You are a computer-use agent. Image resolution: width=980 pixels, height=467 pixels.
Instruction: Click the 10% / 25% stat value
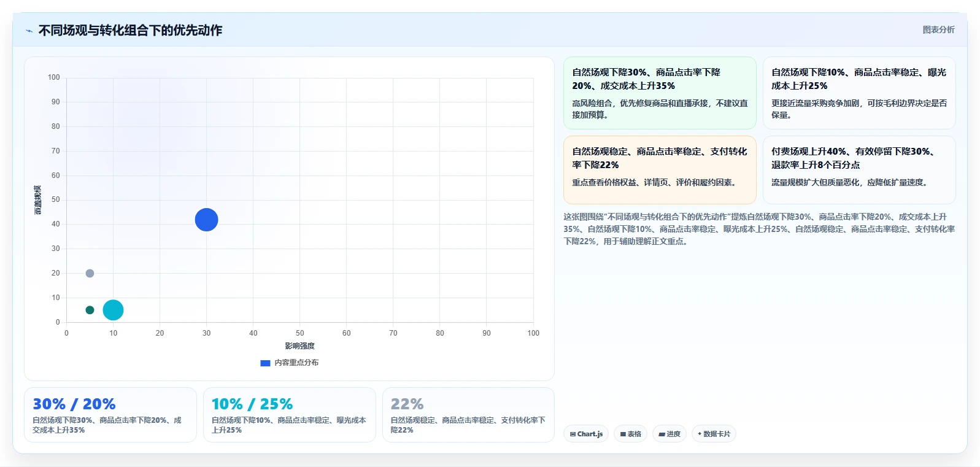pos(252,404)
